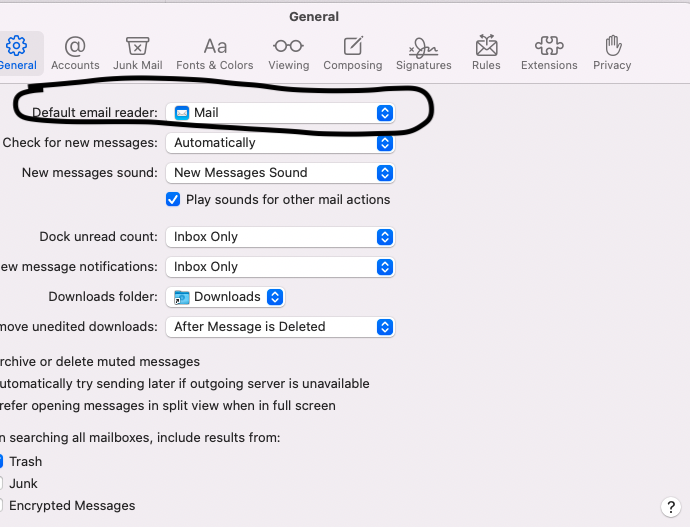Open Check for new messages dropdown
The image size is (690, 527).
[280, 143]
